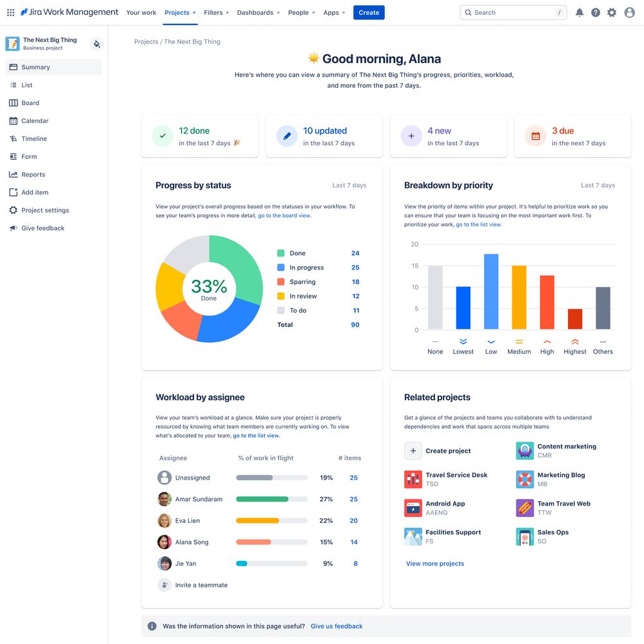Open the user profile avatar menu
644x644 pixels.
[629, 12]
